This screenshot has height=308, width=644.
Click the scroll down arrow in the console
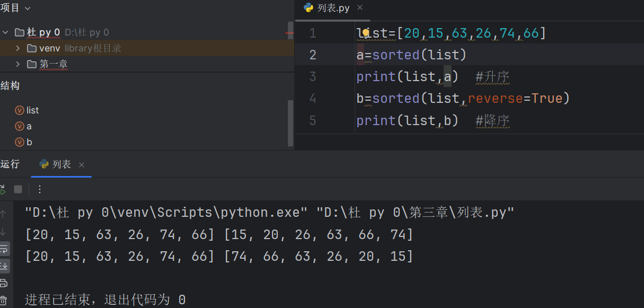click(x=3, y=231)
